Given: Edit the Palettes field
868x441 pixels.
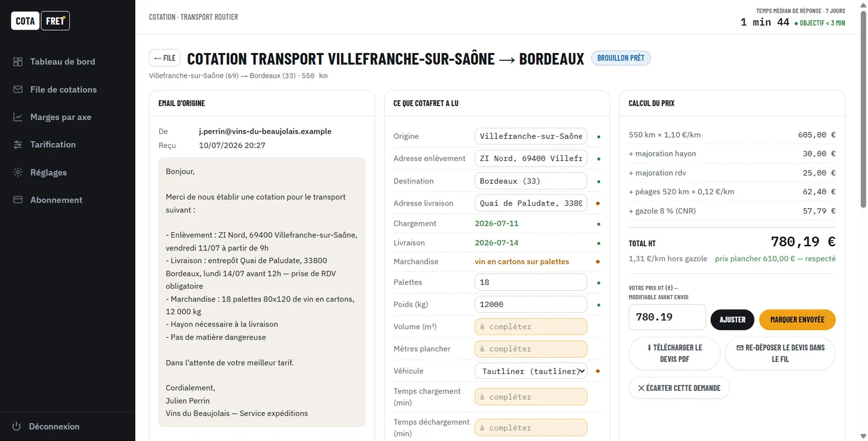Looking at the screenshot, I should (x=530, y=282).
